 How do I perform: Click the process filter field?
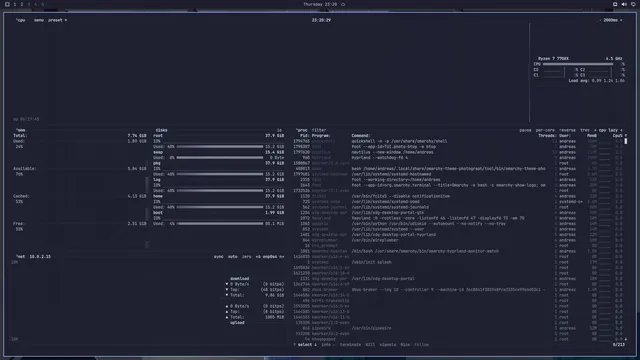pos(319,130)
